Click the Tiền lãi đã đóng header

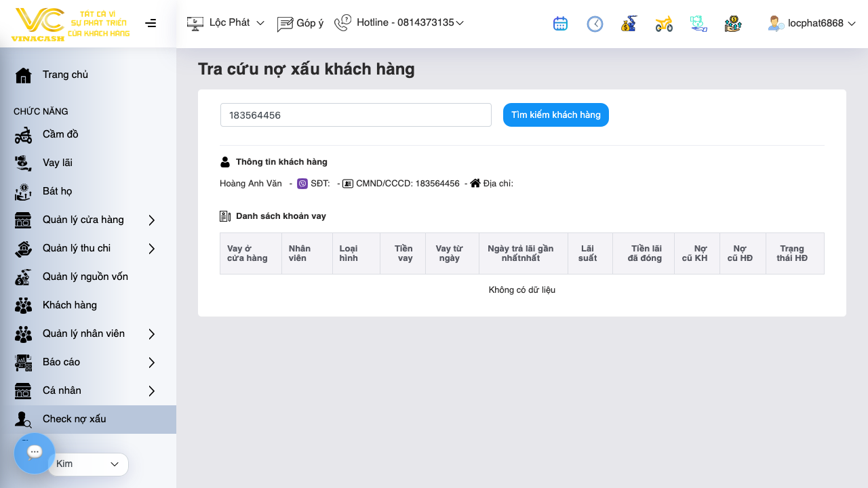[x=644, y=253]
